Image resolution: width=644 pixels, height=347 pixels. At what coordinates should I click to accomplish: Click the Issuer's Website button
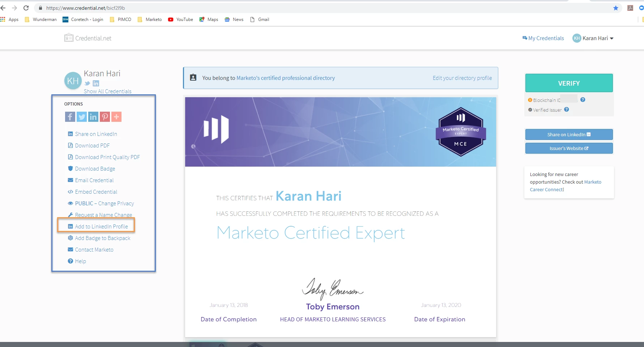pyautogui.click(x=569, y=148)
